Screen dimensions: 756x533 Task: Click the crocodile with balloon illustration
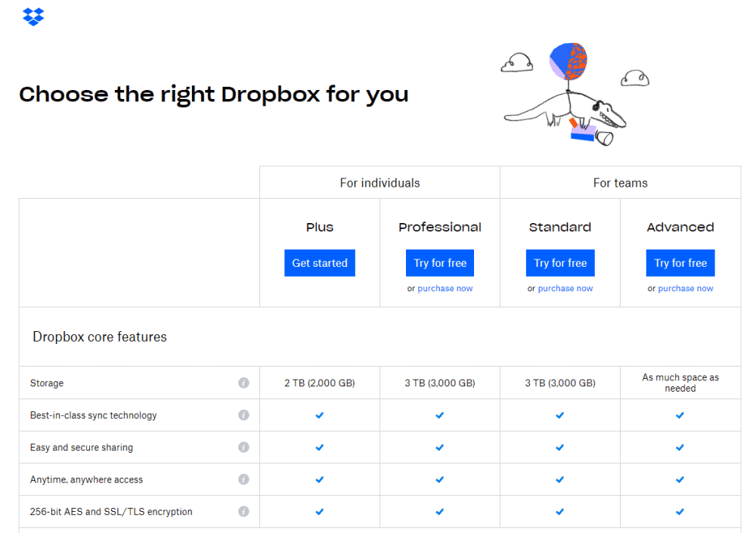574,94
